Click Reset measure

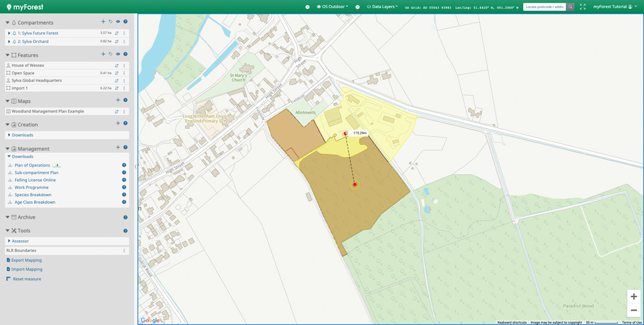27,278
